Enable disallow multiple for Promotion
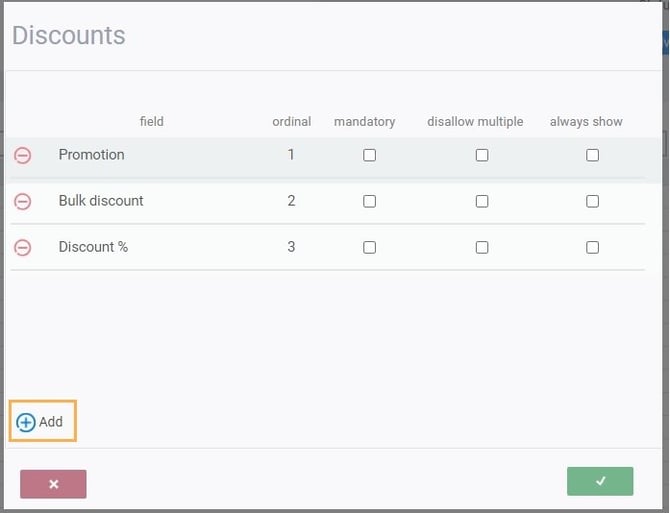 tap(482, 155)
